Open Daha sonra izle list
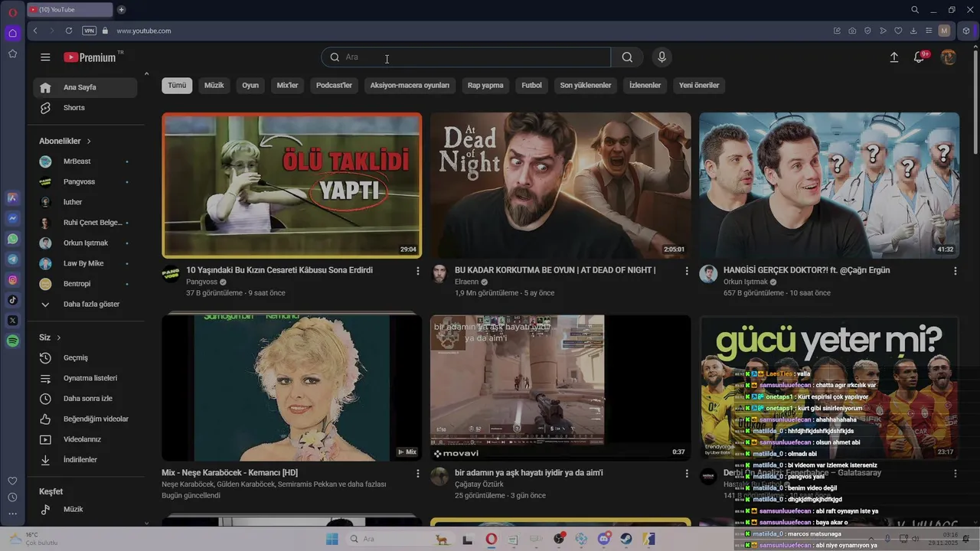980x551 pixels. coord(85,399)
